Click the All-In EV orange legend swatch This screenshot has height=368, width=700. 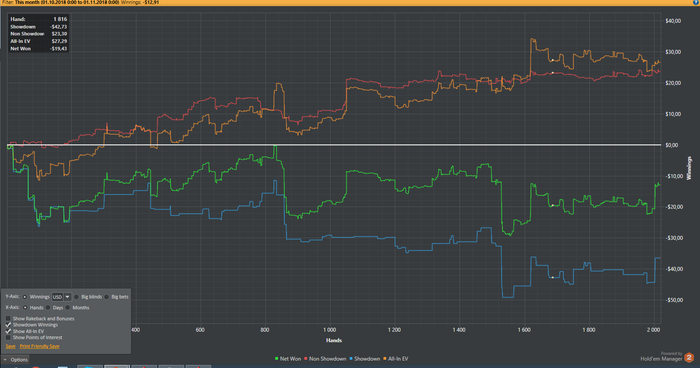[x=385, y=359]
